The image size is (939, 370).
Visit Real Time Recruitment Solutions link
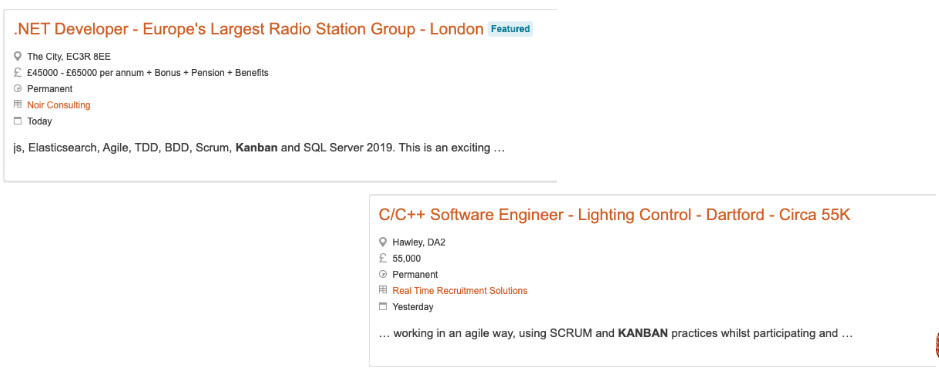460,290
